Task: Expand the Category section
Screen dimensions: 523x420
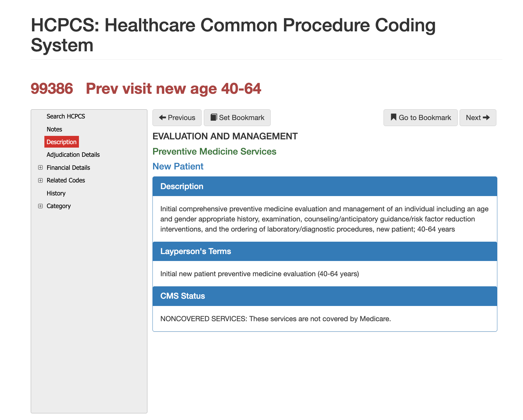Action: pos(40,206)
